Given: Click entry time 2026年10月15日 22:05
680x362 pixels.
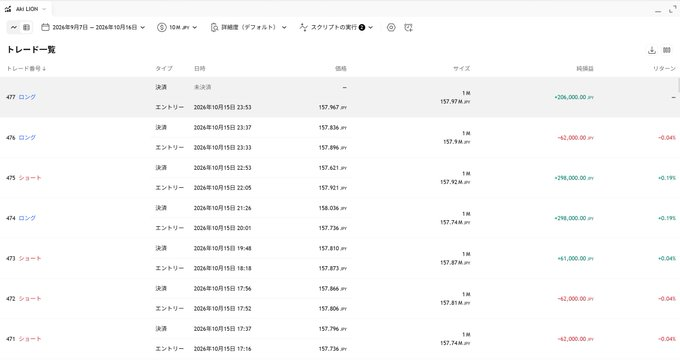Looking at the screenshot, I should point(222,188).
